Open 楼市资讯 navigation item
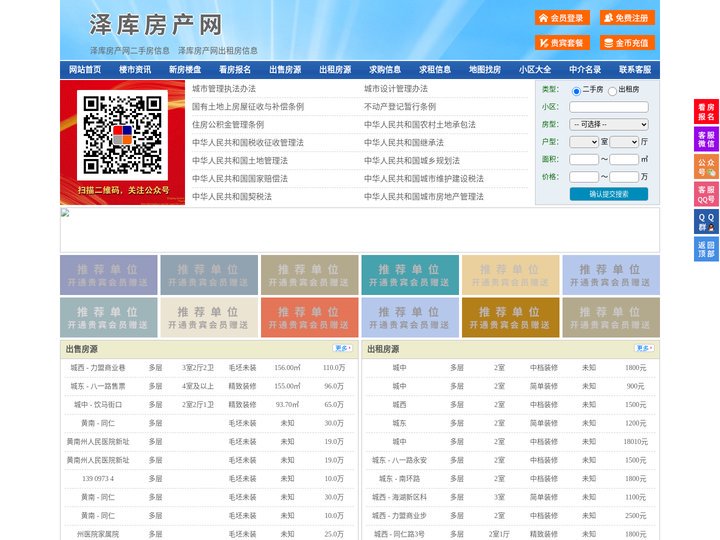Viewport: 720px width, 540px height. (135, 70)
